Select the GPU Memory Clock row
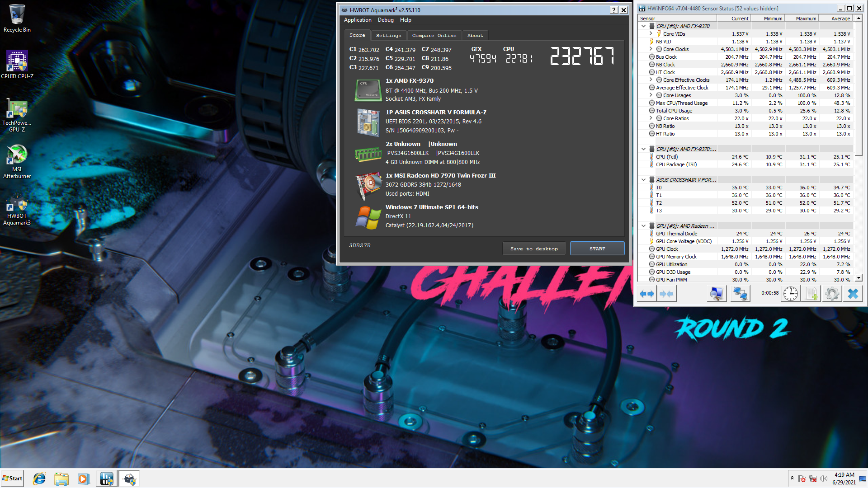This screenshot has height=488, width=868. 745,257
